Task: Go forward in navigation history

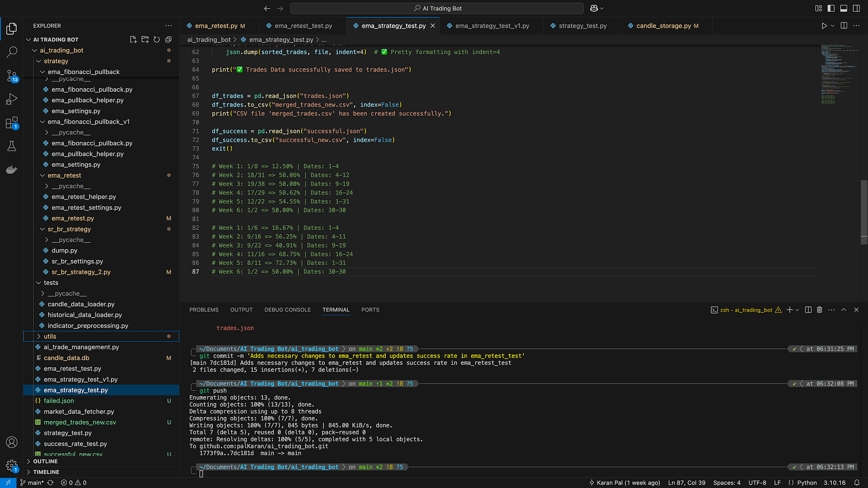Action: click(x=280, y=8)
